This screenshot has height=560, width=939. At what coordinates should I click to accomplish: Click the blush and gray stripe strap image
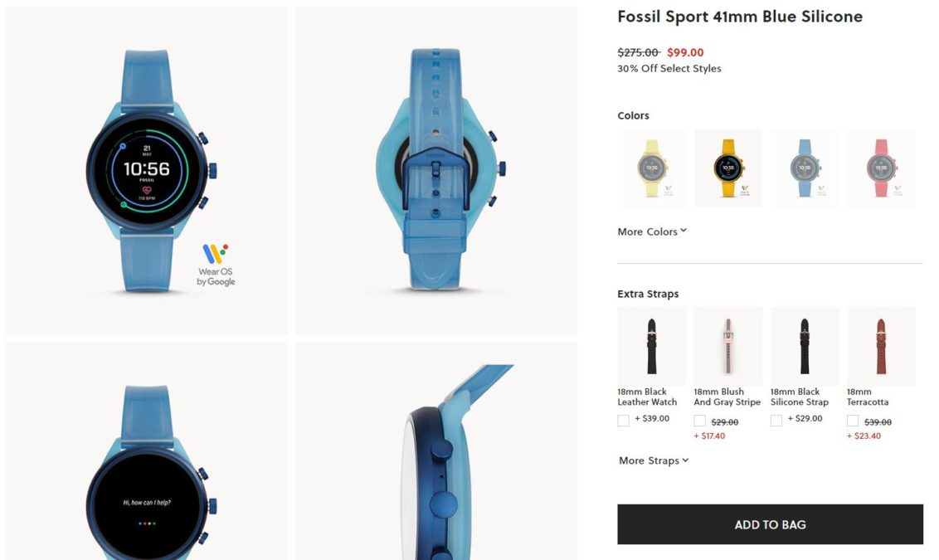(728, 346)
